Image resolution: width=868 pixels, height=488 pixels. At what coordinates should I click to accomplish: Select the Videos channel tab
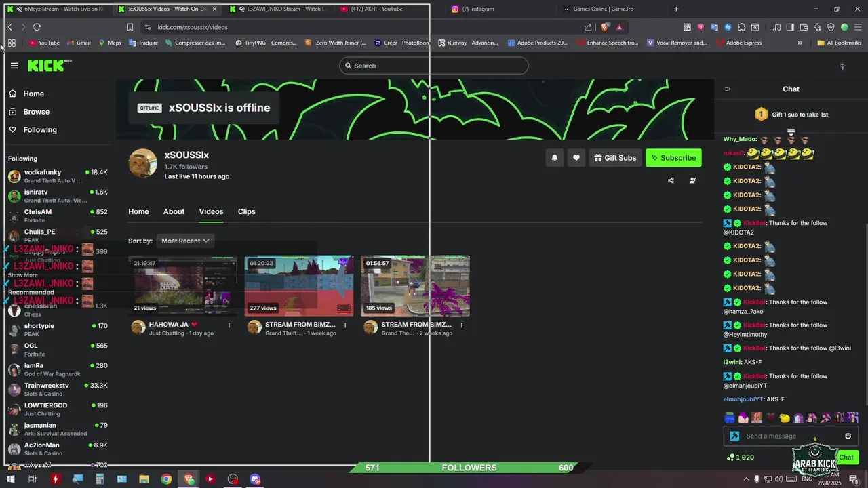[x=211, y=211]
